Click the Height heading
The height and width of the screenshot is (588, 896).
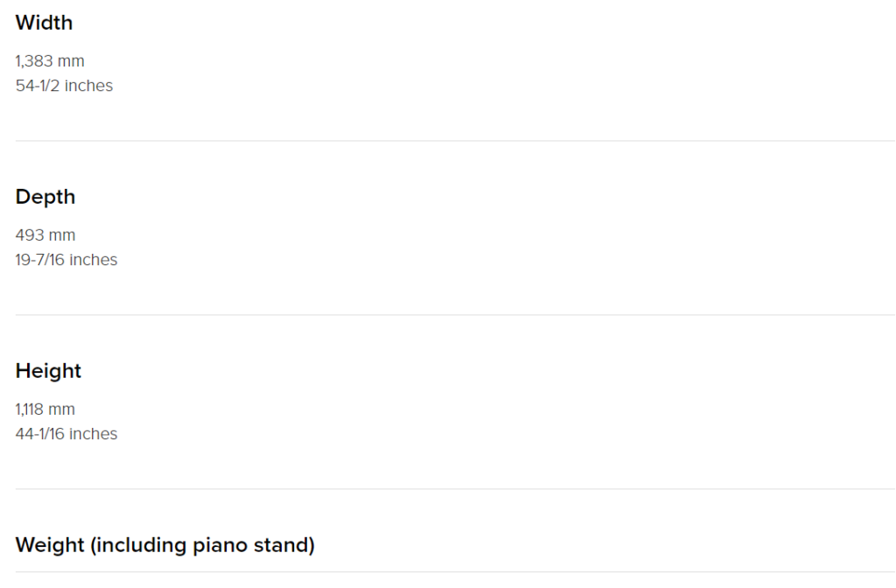48,371
